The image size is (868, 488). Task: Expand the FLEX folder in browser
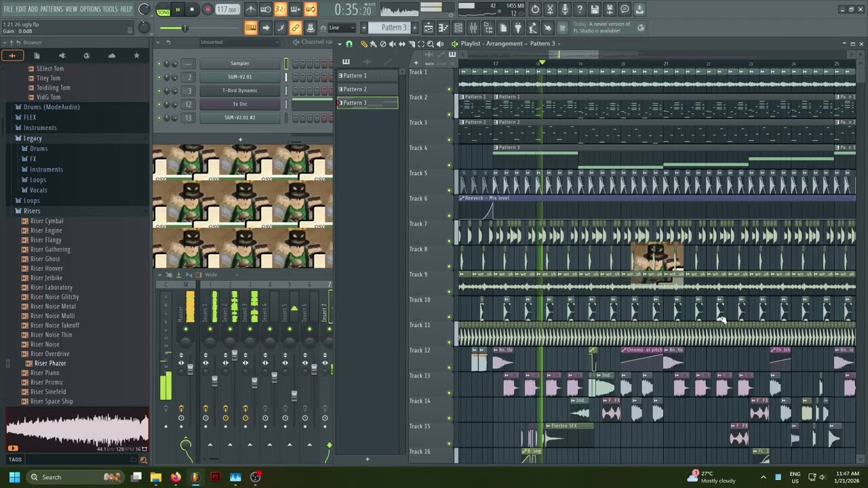(x=29, y=117)
